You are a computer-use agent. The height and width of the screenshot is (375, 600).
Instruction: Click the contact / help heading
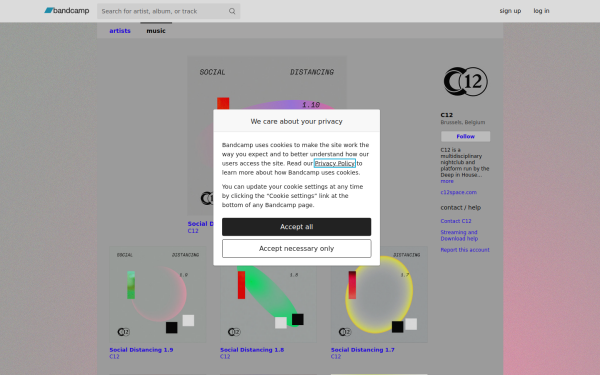(461, 207)
